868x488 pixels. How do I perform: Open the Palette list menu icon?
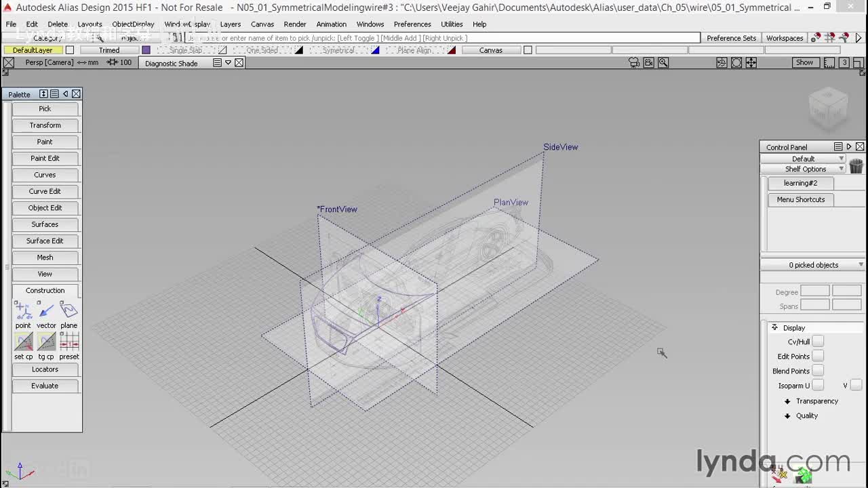54,94
